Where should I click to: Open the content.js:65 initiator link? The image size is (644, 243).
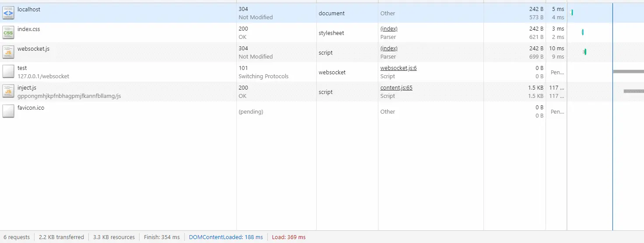pyautogui.click(x=396, y=88)
